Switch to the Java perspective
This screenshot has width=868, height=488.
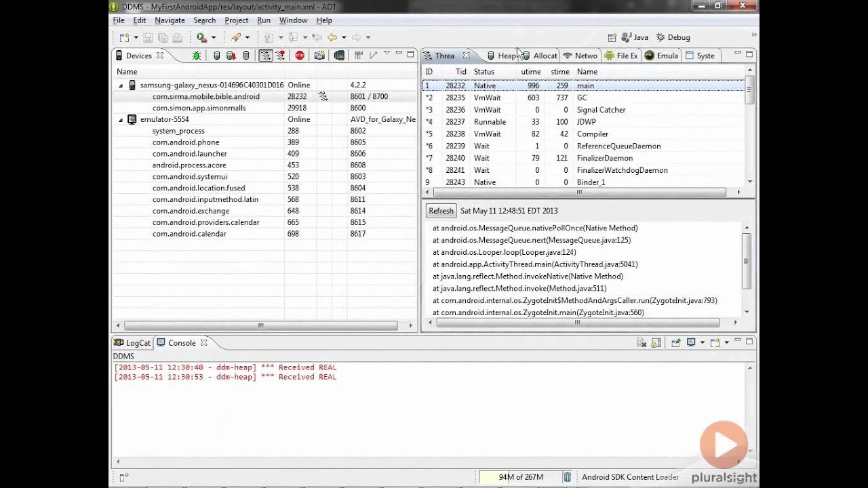pos(635,37)
